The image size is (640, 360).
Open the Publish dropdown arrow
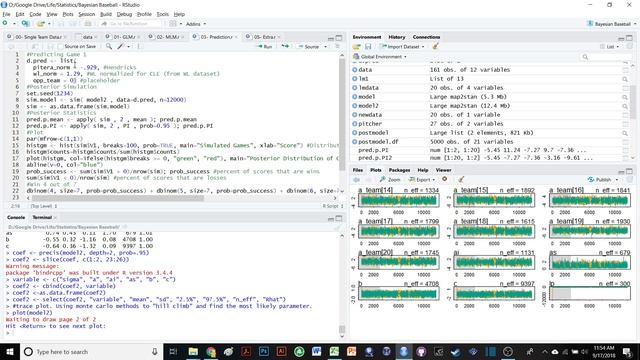(x=617, y=180)
